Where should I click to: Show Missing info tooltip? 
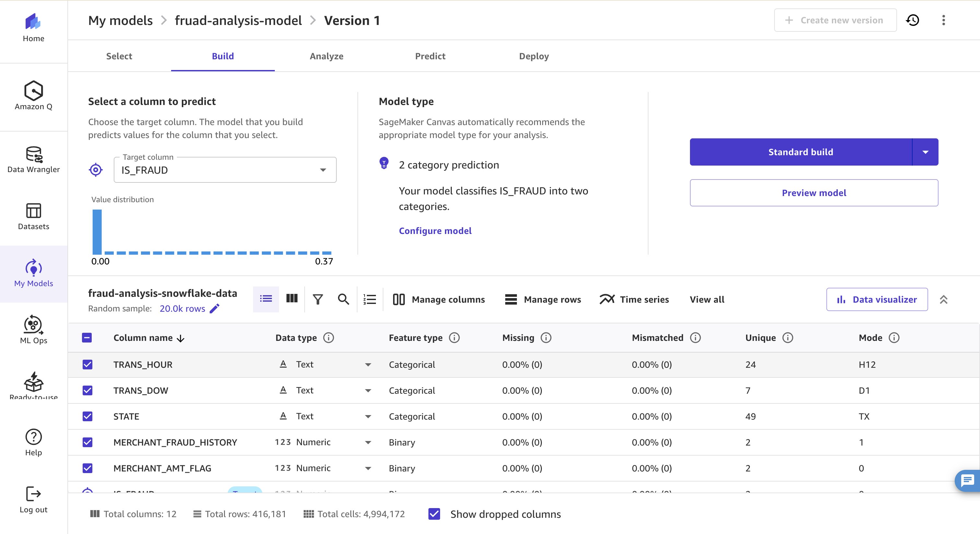pos(546,338)
